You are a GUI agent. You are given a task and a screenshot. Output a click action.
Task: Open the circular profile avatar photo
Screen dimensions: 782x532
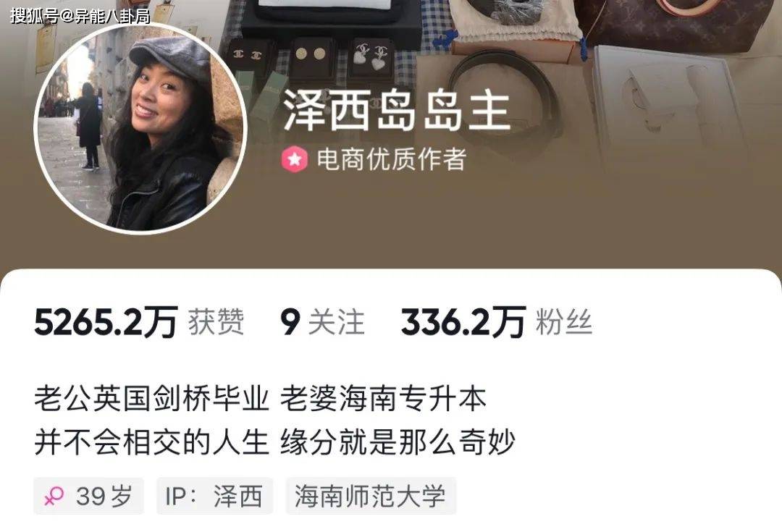point(140,129)
